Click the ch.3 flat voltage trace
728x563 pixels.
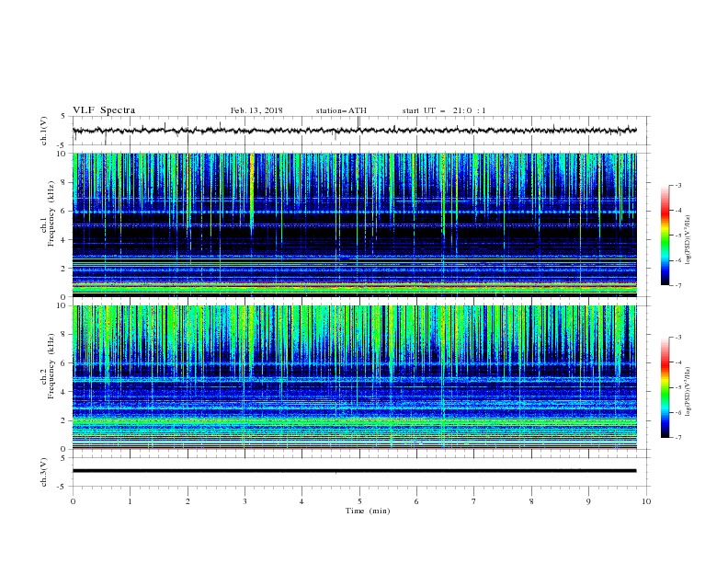(354, 471)
